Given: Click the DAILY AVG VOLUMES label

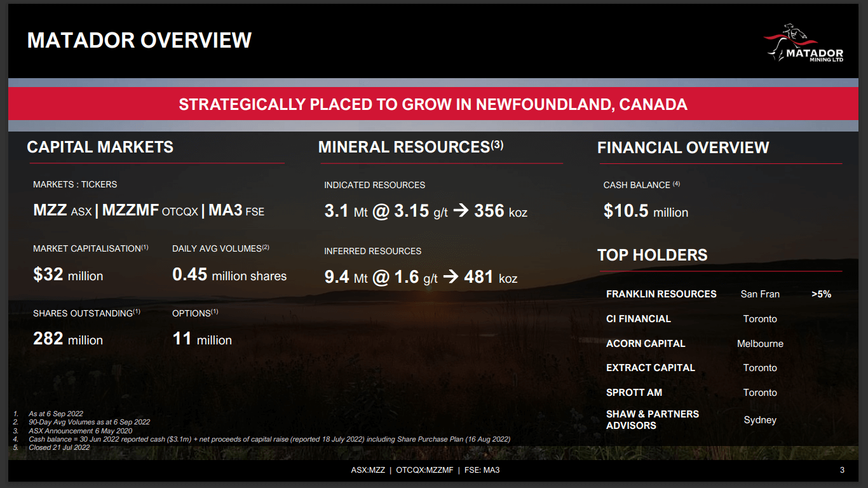Looking at the screenshot, I should (221, 248).
